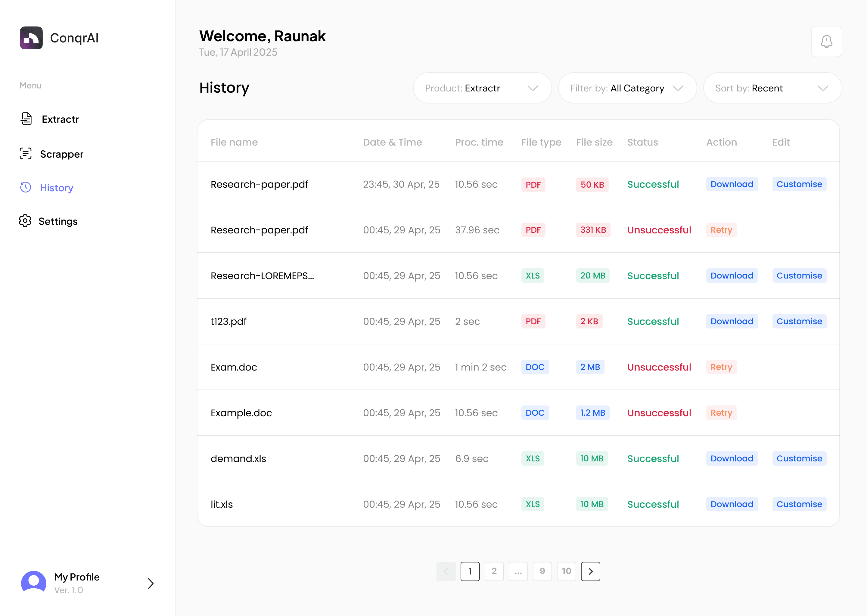Viewport: 867px width, 616px height.
Task: Click the Scrapper scan icon in sidebar
Action: click(25, 154)
